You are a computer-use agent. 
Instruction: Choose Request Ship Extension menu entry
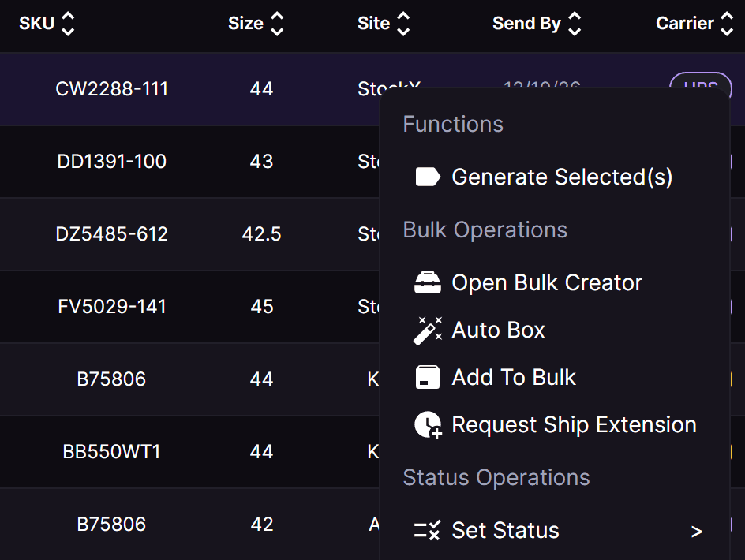(555, 424)
